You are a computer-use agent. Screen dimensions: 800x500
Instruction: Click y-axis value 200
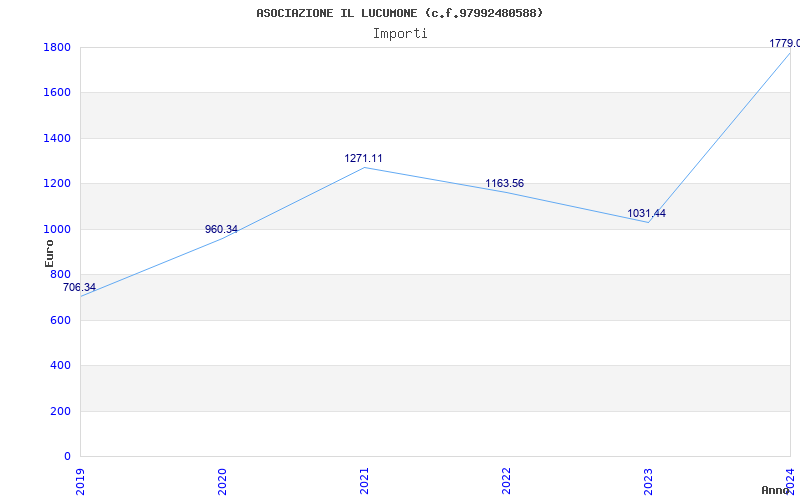pos(62,411)
